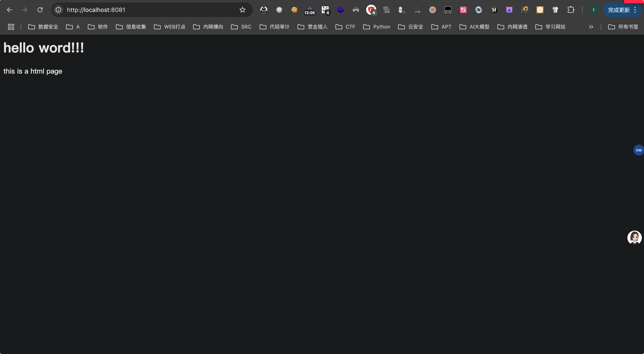Image resolution: width=644 pixels, height=354 pixels.
Task: View site information for localhost
Action: tap(58, 10)
